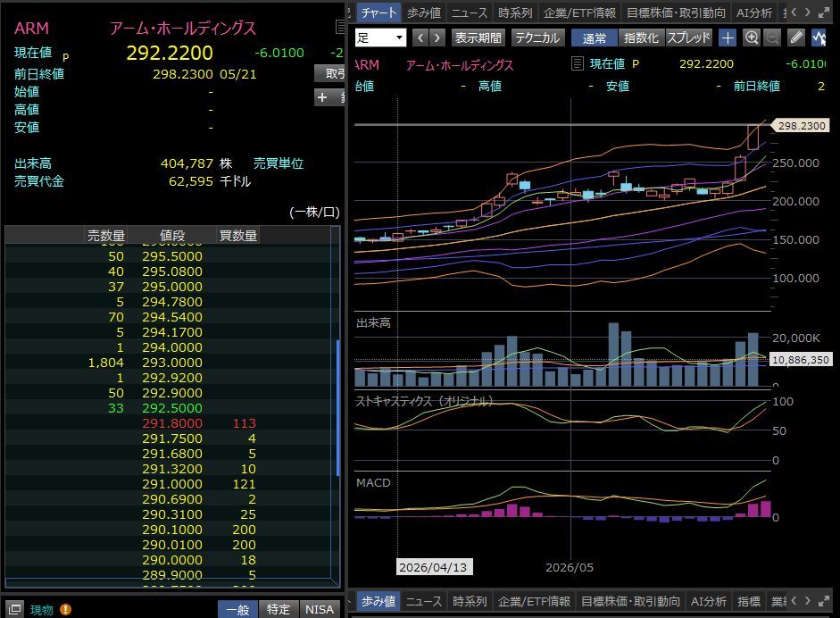
Task: Select the bottom 歩み値 tab
Action: tap(378, 601)
